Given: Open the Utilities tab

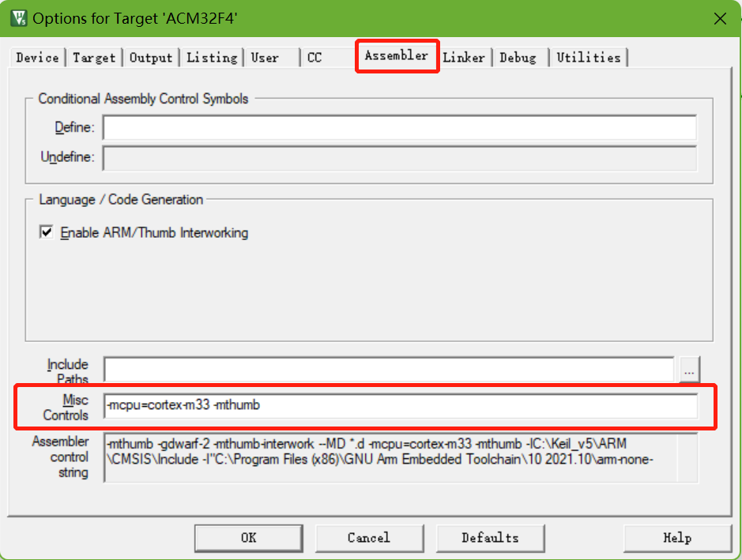Looking at the screenshot, I should [589, 58].
